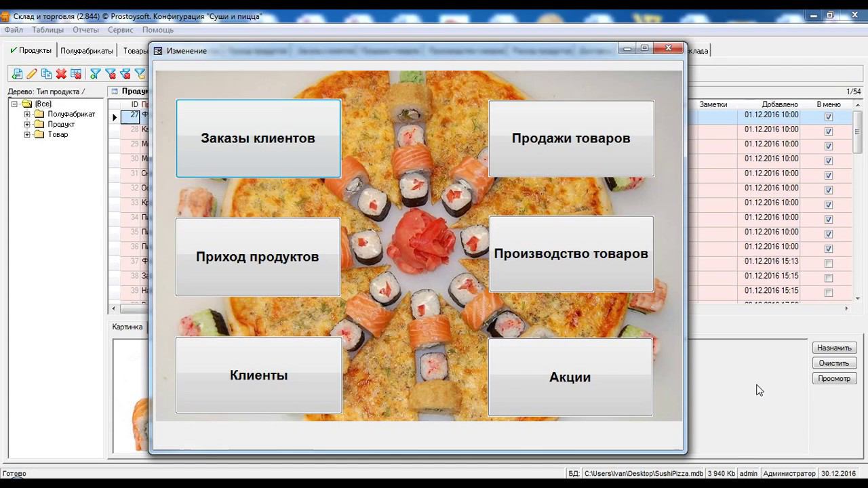
Task: Click Администратор in the status bar
Action: click(789, 473)
